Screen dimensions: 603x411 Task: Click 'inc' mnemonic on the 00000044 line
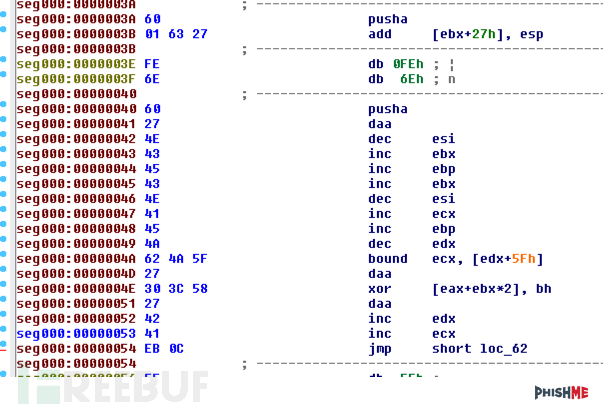coord(380,169)
